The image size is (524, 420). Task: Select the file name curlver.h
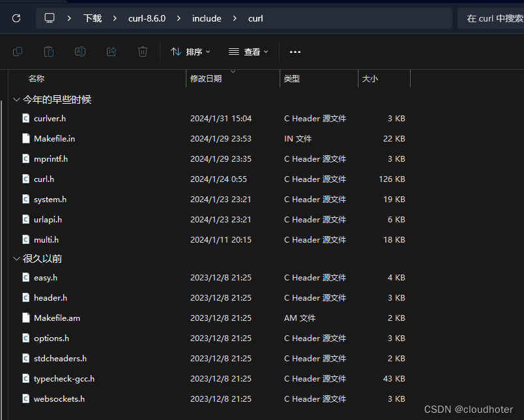pyautogui.click(x=50, y=119)
